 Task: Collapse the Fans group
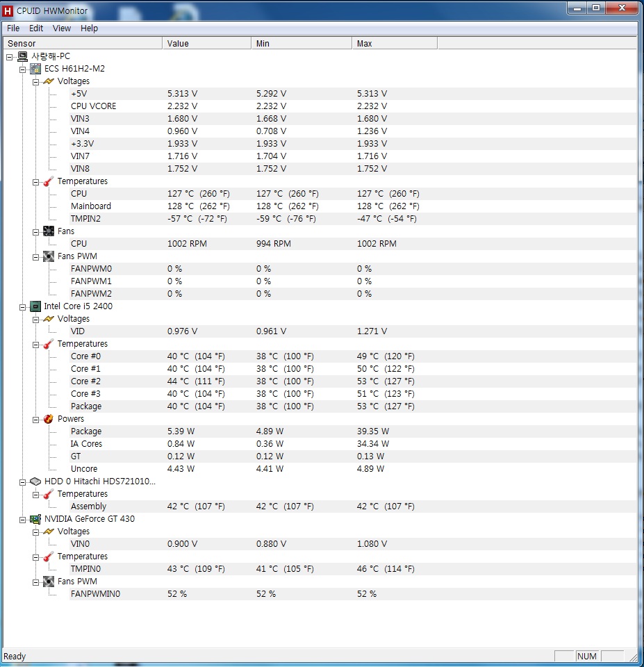click(x=35, y=232)
